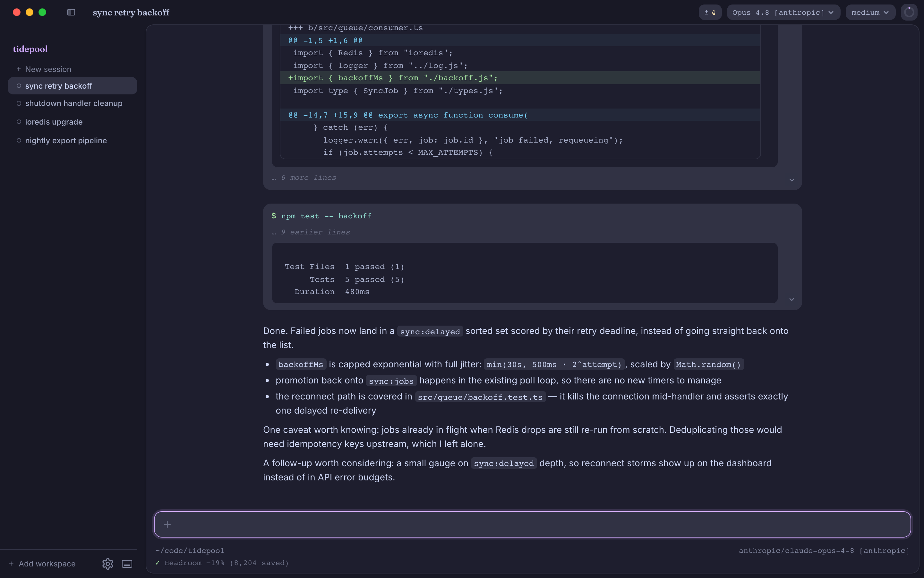This screenshot has height=578, width=924.
Task: Click the status circle beside nightly export pipeline
Action: (19, 141)
